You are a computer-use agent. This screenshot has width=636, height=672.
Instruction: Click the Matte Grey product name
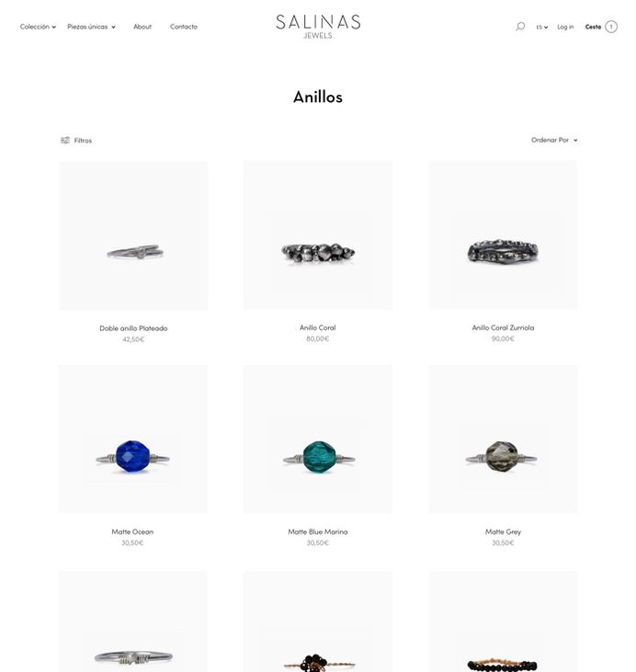click(x=503, y=532)
